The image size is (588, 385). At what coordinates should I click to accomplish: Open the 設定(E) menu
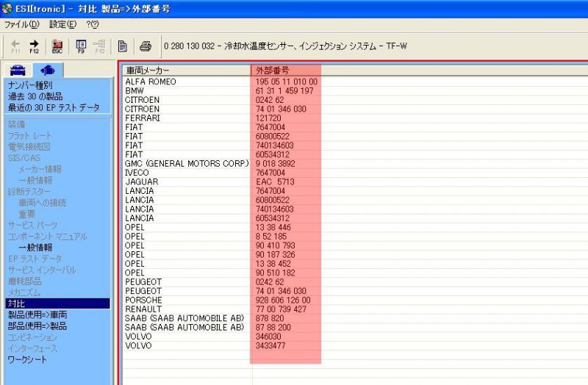tap(62, 24)
